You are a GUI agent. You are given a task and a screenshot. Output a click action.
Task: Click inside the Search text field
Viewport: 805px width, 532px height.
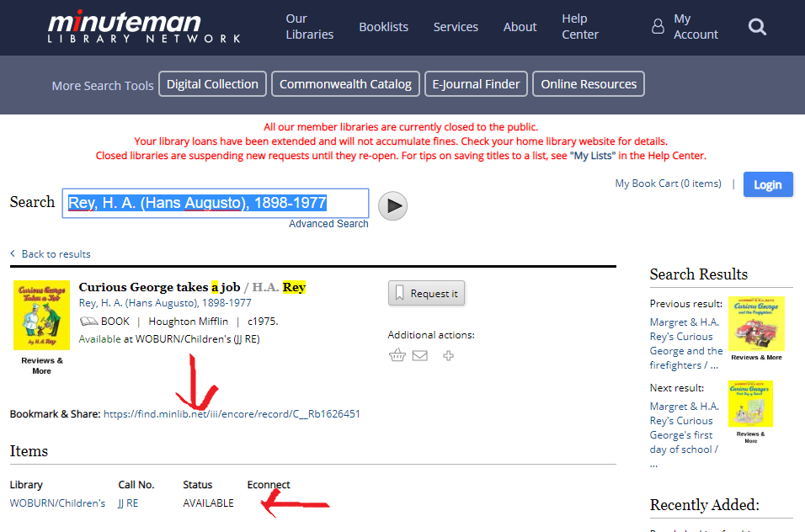click(216, 203)
